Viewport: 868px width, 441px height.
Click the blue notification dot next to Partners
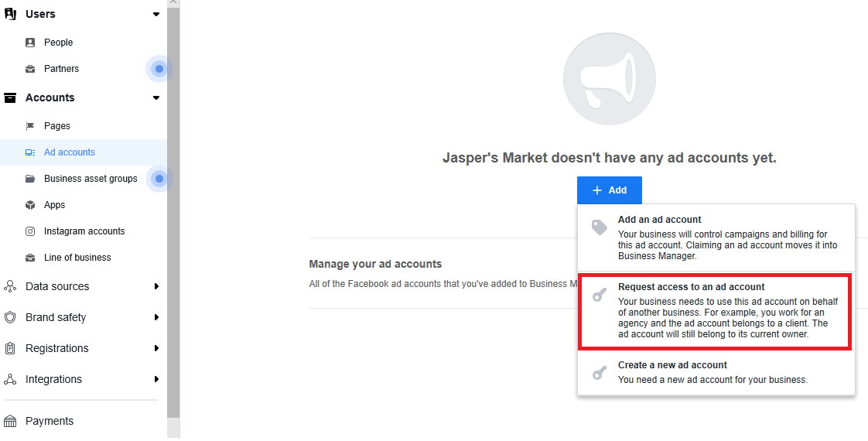point(159,69)
